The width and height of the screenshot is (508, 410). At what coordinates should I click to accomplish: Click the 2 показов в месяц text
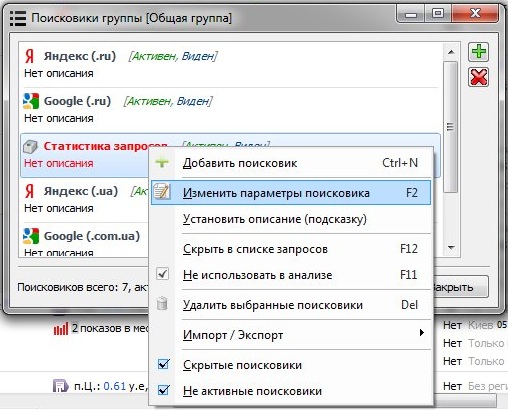pos(110,328)
